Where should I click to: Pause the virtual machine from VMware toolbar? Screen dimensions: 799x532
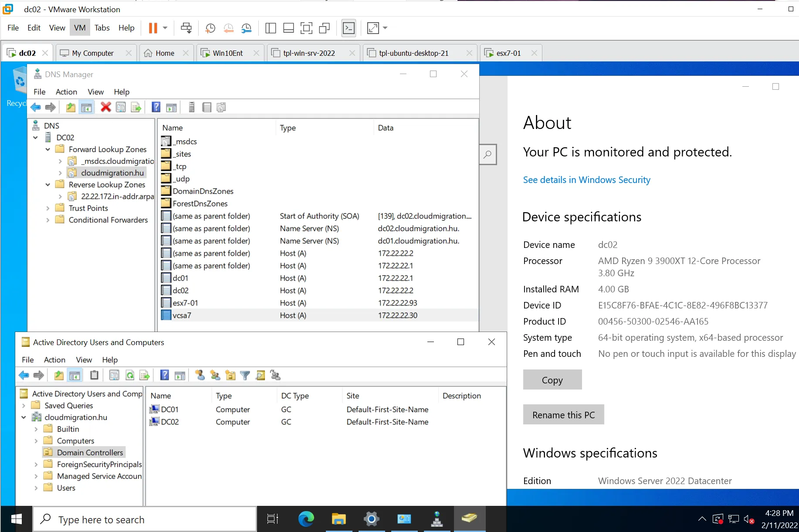(153, 28)
